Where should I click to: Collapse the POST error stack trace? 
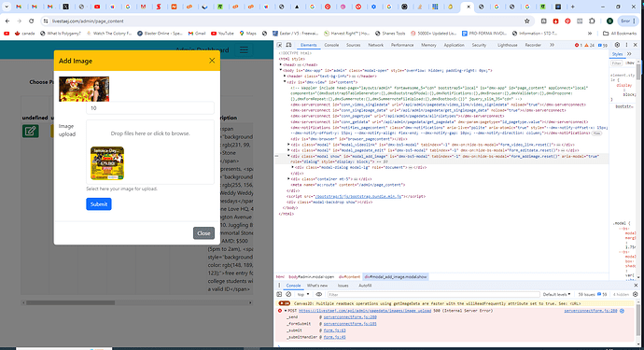tap(286, 311)
